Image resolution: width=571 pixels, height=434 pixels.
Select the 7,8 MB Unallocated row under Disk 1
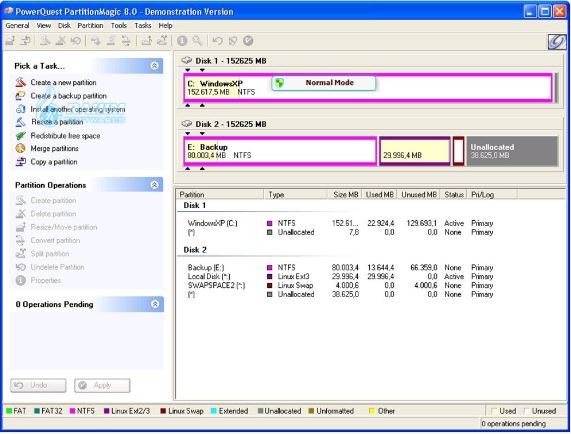[x=340, y=232]
